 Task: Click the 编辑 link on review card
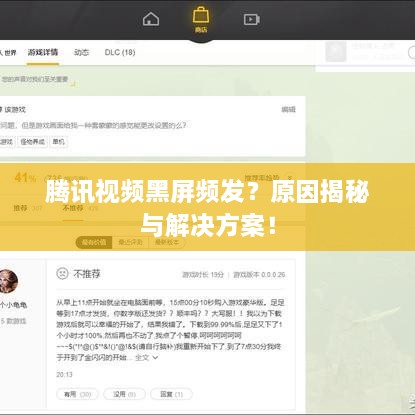pos(288,109)
